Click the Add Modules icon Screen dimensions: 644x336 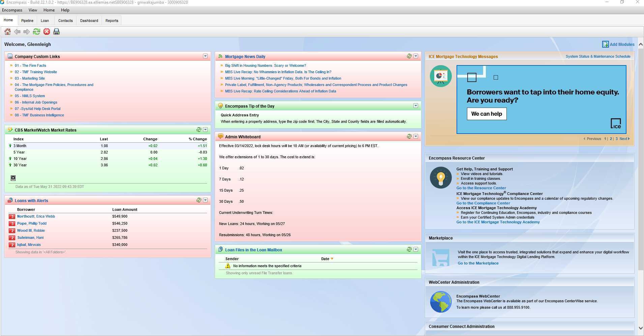click(x=605, y=44)
